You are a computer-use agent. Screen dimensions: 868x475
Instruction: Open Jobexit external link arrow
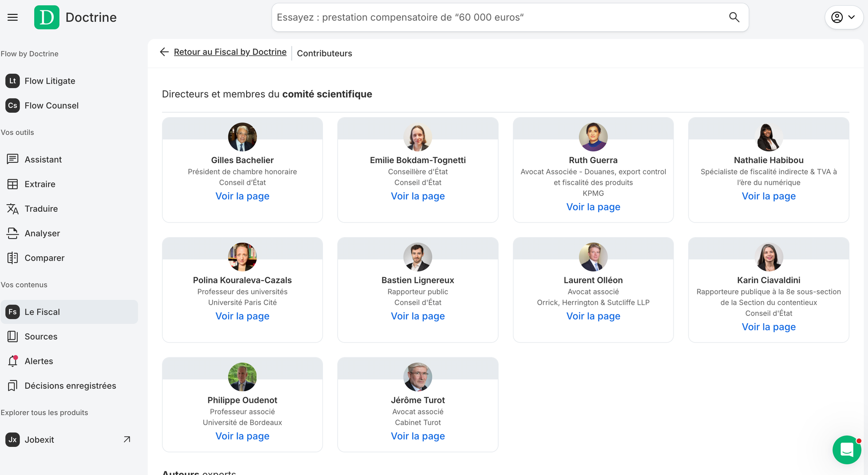127,439
